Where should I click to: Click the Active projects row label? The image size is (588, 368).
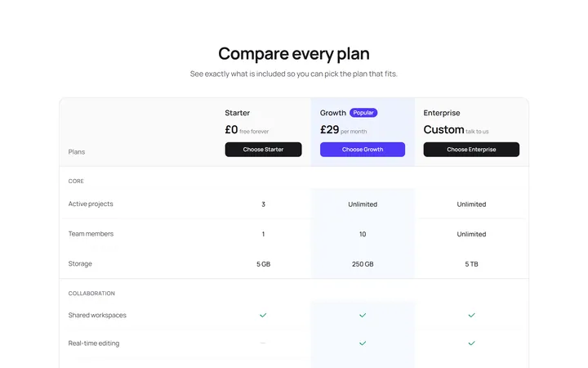(x=91, y=204)
